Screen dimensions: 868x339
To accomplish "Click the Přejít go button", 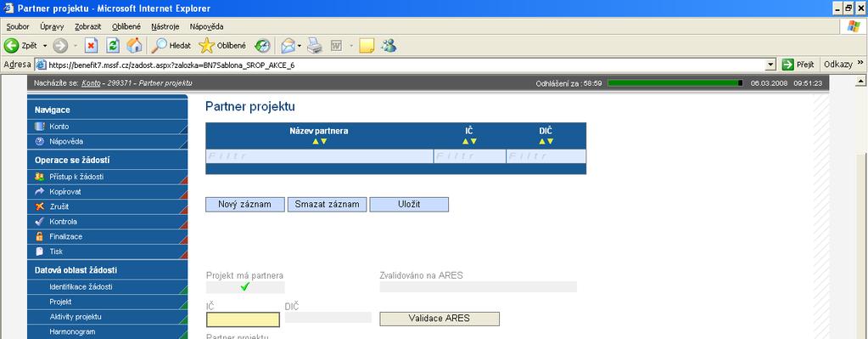I will point(798,65).
